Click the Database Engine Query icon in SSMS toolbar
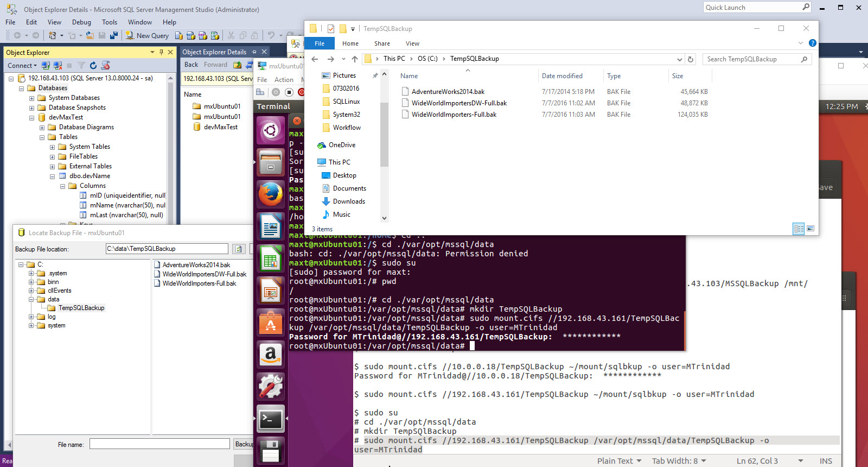The height and width of the screenshot is (467, 868). 178,35
